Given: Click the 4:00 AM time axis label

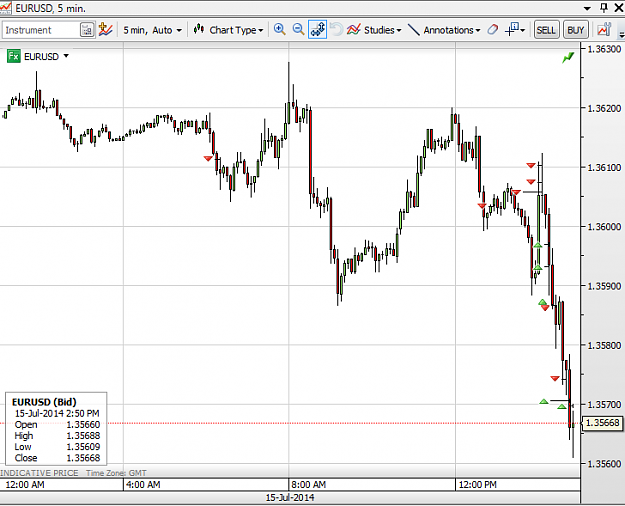Looking at the screenshot, I should click(x=143, y=485).
